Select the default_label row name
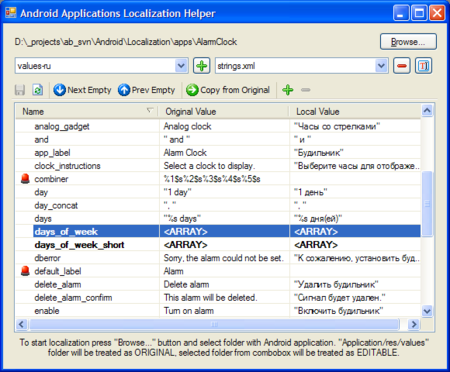This screenshot has width=450, height=372. click(58, 271)
